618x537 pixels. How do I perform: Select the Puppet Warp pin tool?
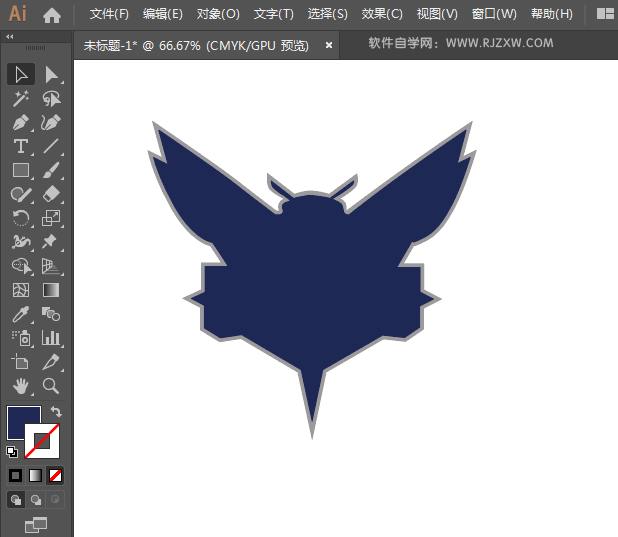click(x=51, y=242)
